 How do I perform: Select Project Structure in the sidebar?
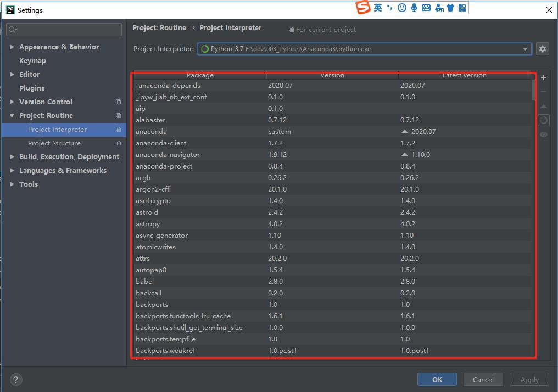point(54,143)
